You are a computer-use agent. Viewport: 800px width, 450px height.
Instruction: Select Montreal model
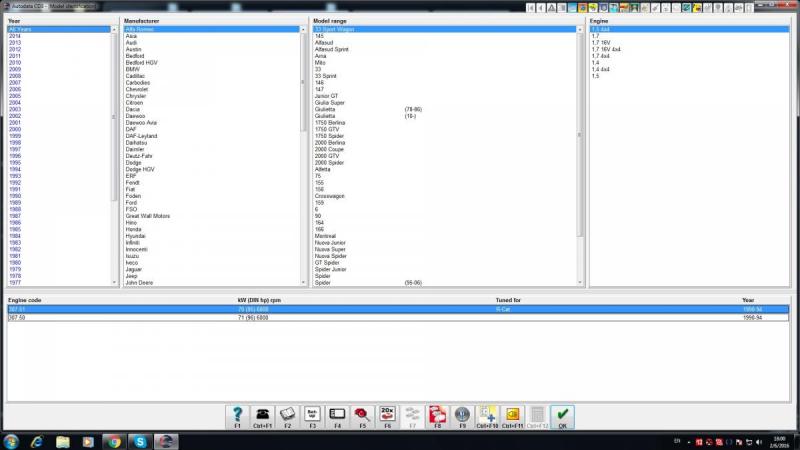pos(325,236)
